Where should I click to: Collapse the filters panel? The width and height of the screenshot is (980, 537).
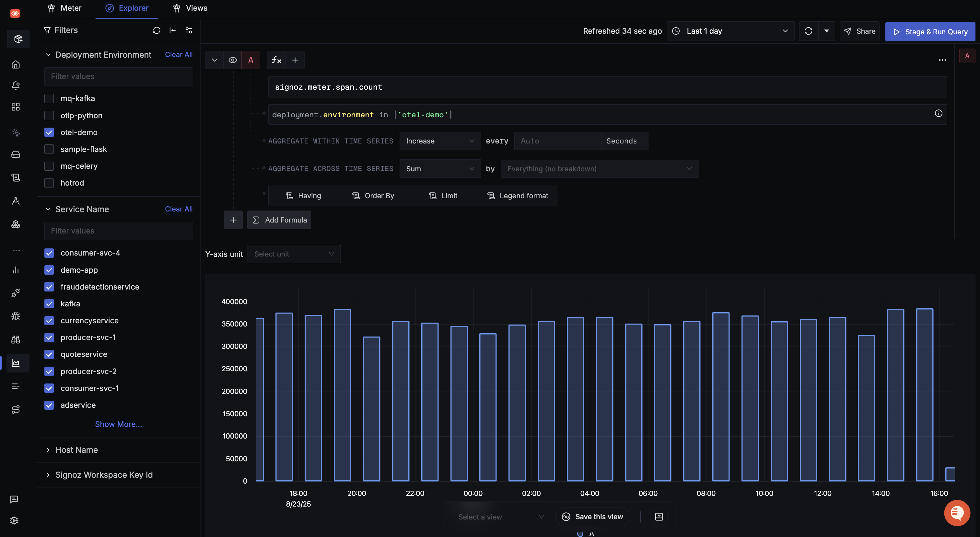pyautogui.click(x=173, y=30)
